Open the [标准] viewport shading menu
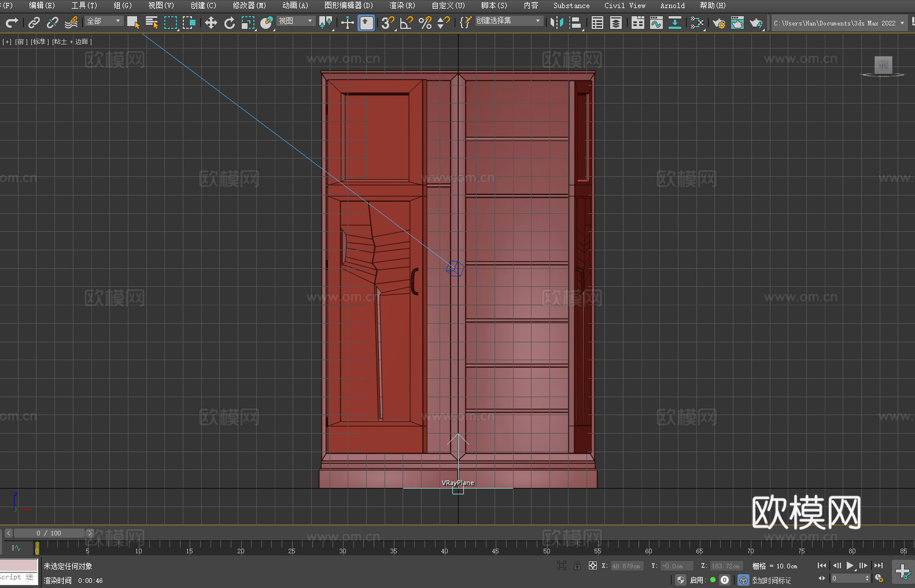 point(39,42)
